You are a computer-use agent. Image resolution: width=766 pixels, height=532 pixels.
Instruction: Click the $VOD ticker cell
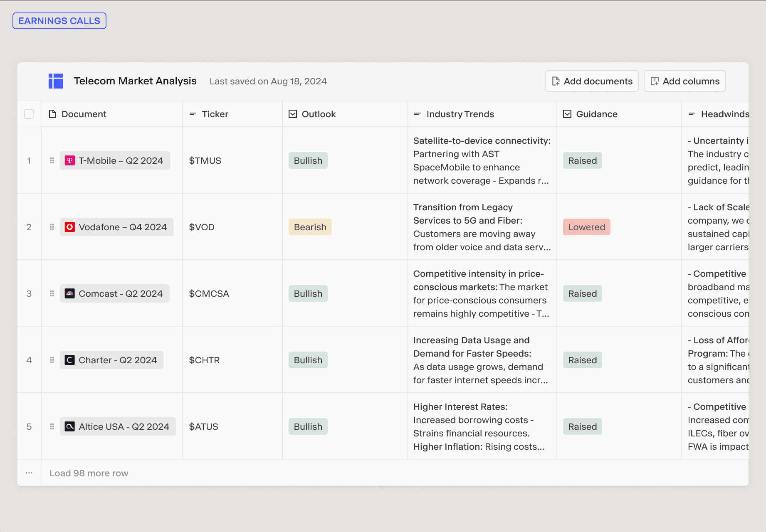click(x=232, y=227)
